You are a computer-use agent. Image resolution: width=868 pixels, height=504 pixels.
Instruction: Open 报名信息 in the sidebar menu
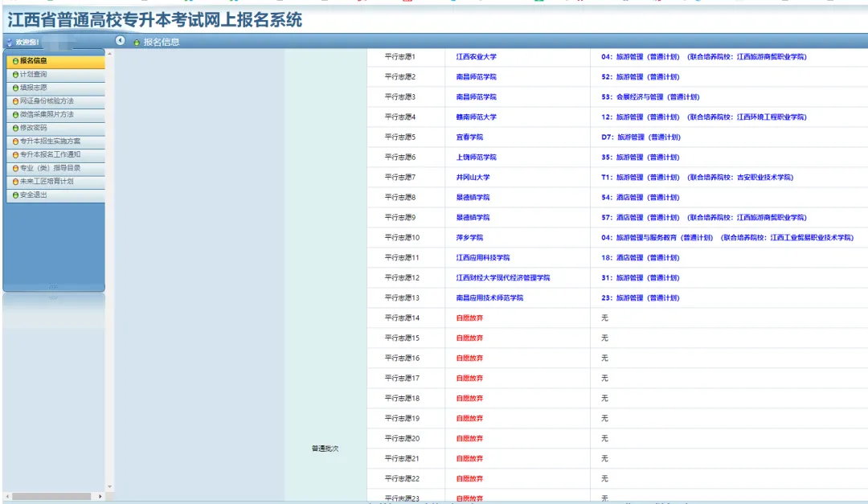pos(55,61)
